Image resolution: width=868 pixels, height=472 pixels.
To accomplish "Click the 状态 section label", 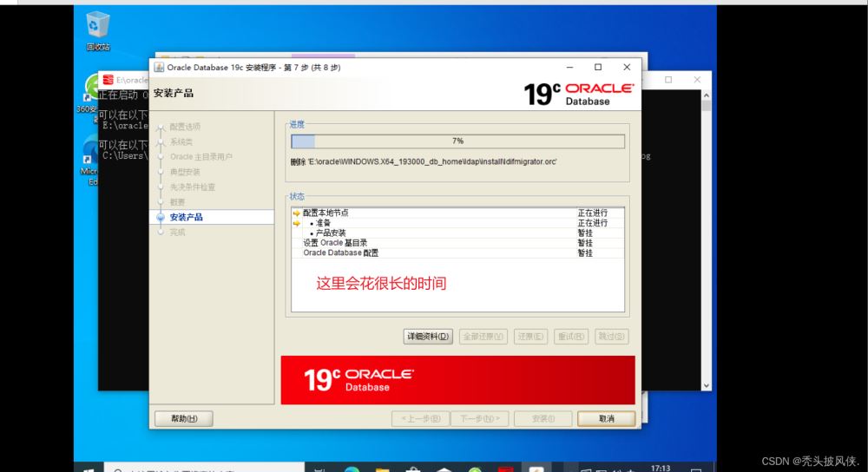I will pos(297,196).
